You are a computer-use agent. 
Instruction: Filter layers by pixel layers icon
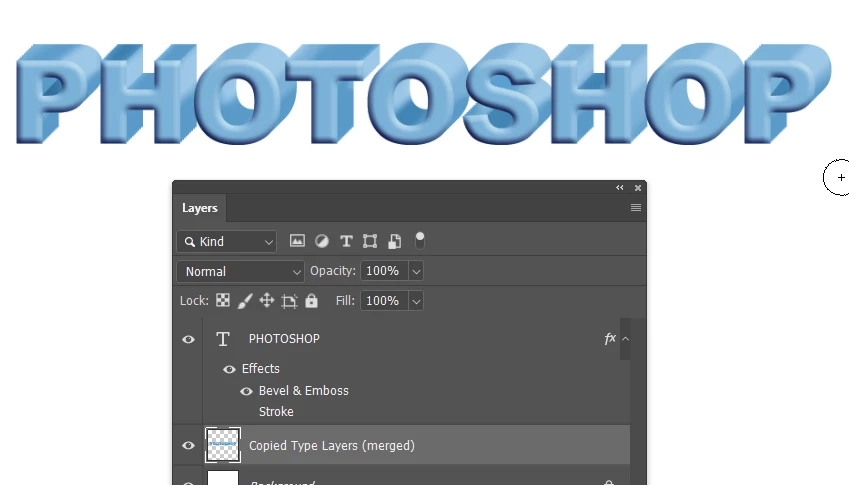[297, 241]
